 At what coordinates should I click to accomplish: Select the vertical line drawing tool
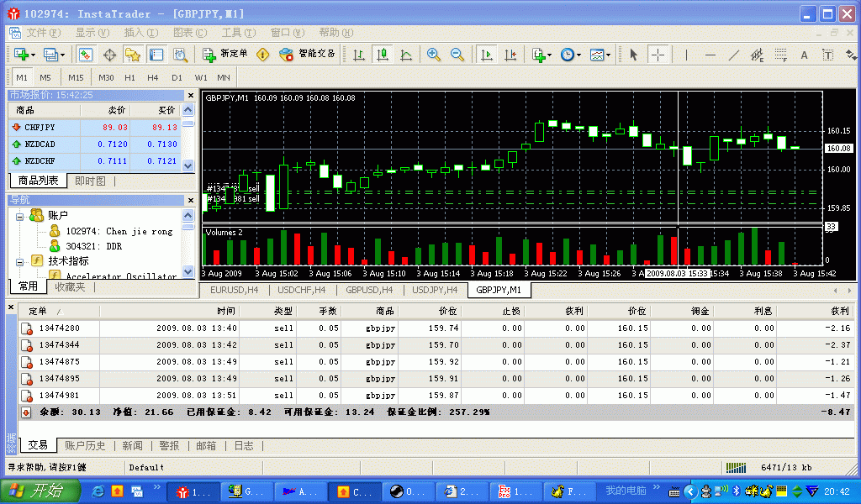click(686, 55)
